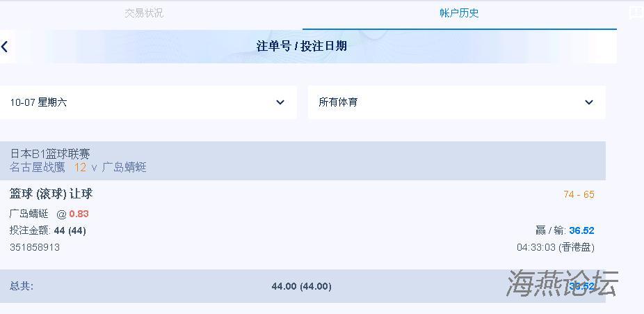
Task: Click the 日本B1篮球联赛 league name
Action: pyautogui.click(x=50, y=154)
